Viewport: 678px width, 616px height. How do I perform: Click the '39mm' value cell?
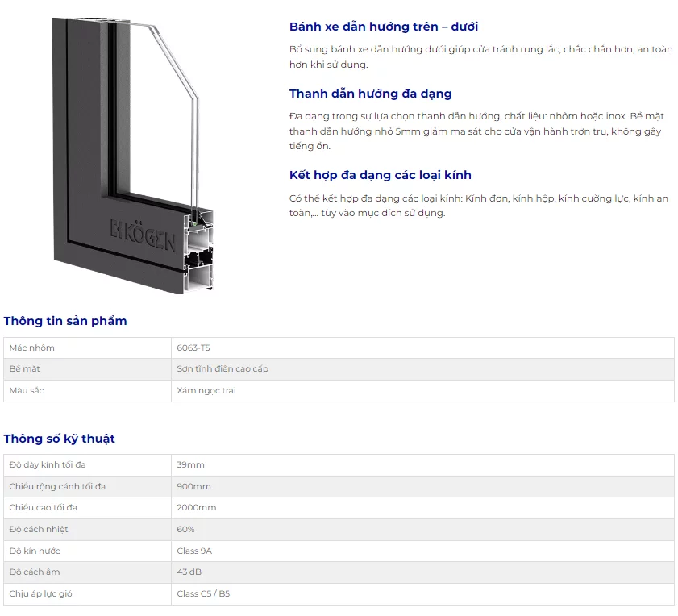(x=423, y=465)
